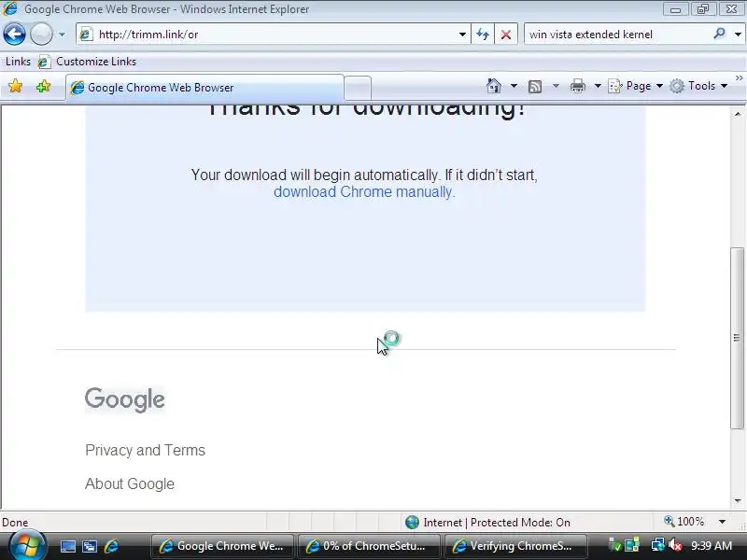Click the red Stop loading icon

click(x=506, y=35)
